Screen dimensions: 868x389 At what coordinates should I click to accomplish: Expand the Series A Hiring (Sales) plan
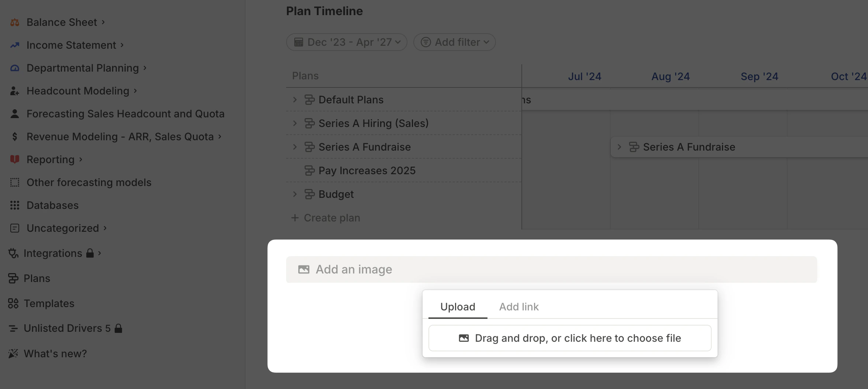coord(295,123)
